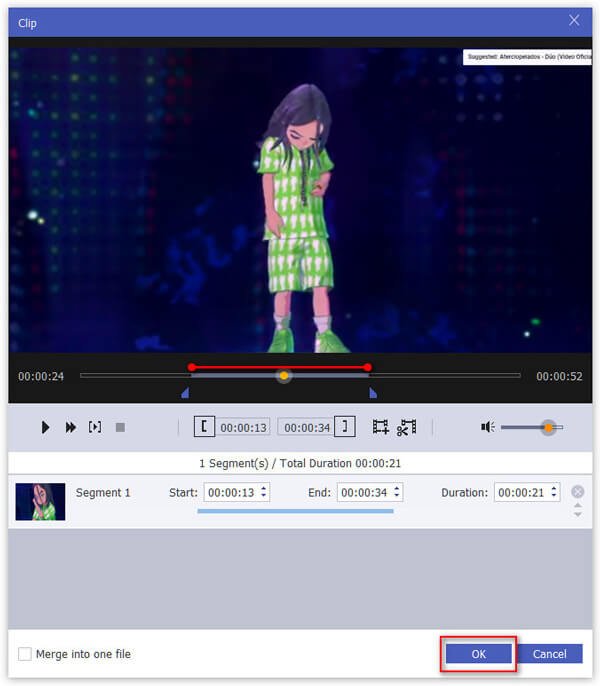Screen dimensions: 600x686
Task: Increase Segment 1 End time
Action: 396,488
